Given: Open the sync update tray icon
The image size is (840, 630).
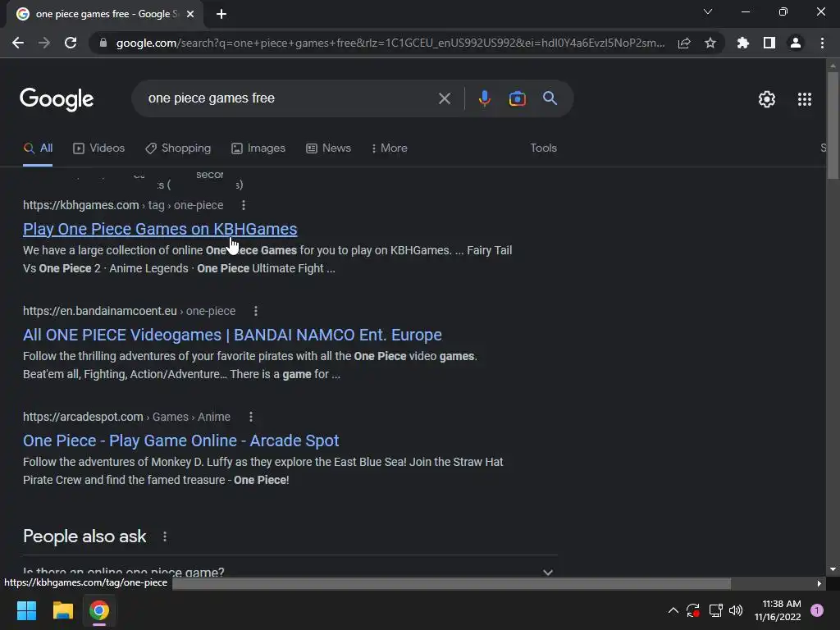Looking at the screenshot, I should tap(692, 610).
